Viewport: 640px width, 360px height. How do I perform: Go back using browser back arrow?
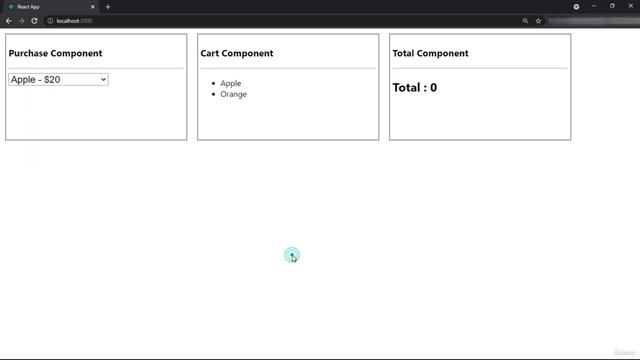click(9, 21)
